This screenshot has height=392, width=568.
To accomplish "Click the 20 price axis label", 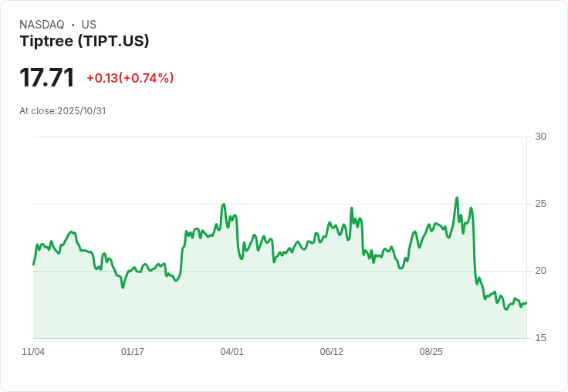I will [541, 271].
